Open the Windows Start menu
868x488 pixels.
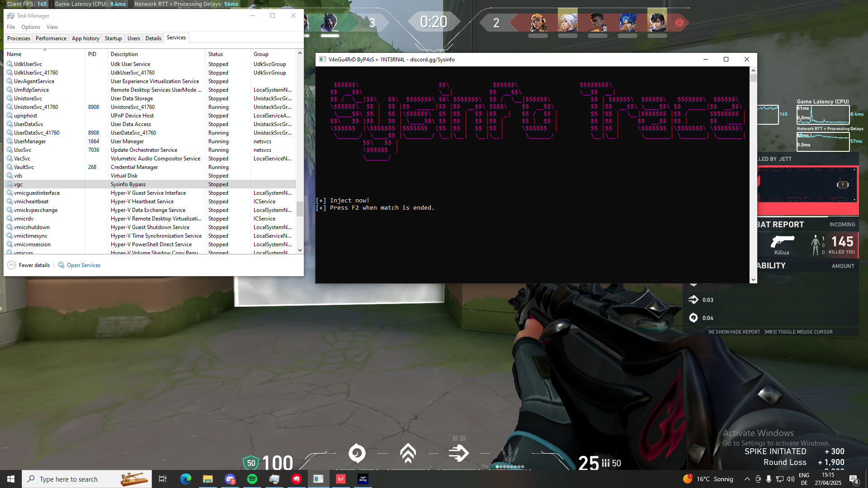tap(11, 479)
